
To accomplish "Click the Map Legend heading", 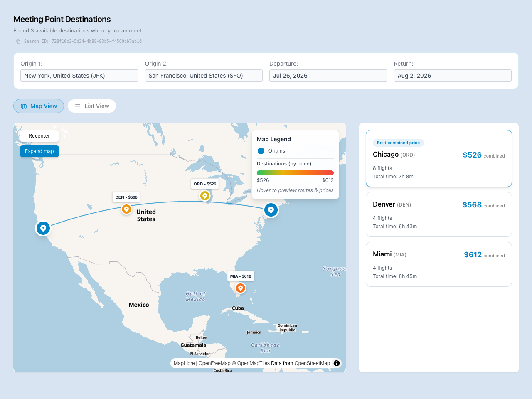I will click(x=274, y=139).
